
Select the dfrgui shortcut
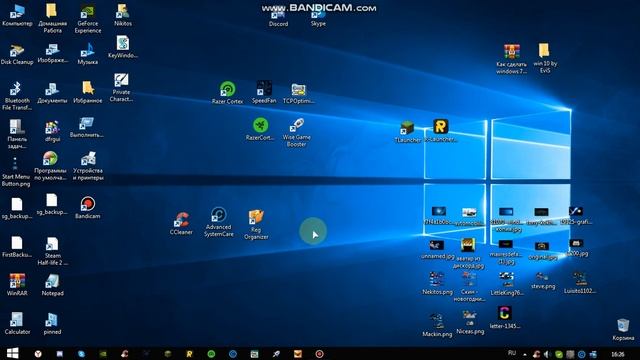pyautogui.click(x=52, y=131)
